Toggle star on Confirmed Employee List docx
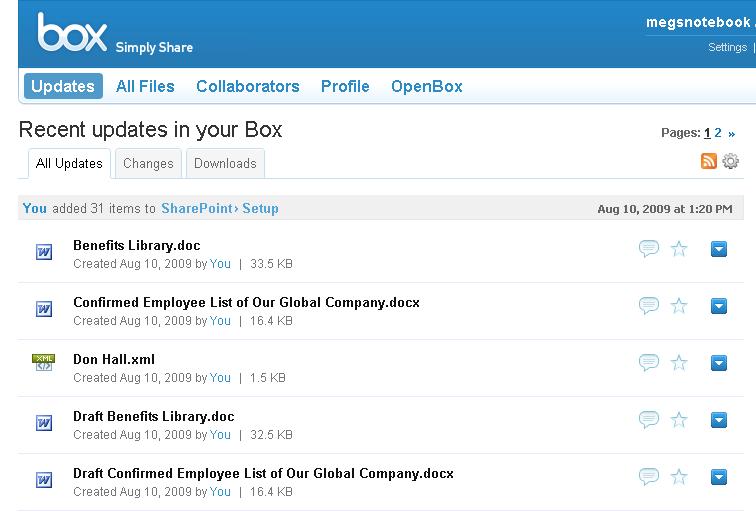Image resolution: width=756 pixels, height=522 pixels. click(x=679, y=306)
